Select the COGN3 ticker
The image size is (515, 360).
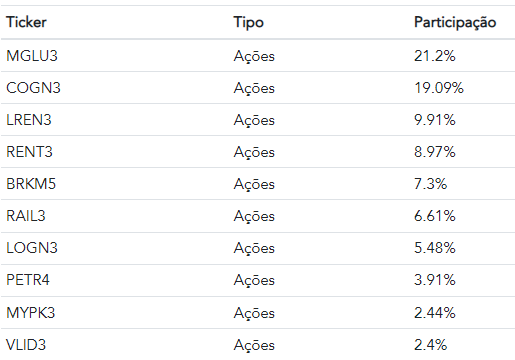pyautogui.click(x=33, y=88)
